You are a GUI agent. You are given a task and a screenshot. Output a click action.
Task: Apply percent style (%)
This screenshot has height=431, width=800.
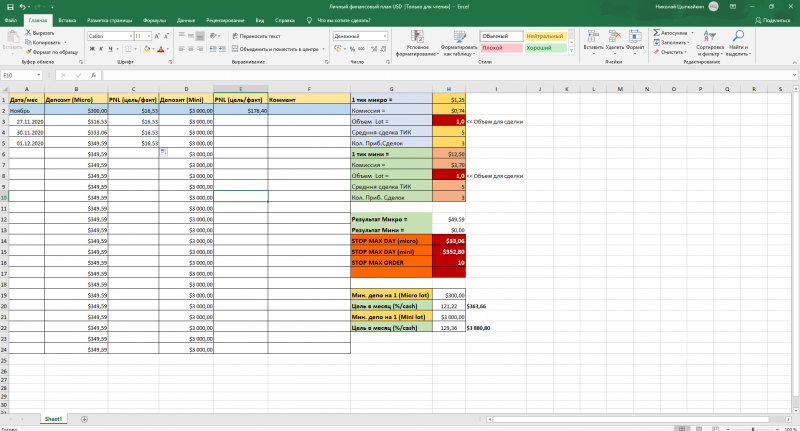pos(352,49)
